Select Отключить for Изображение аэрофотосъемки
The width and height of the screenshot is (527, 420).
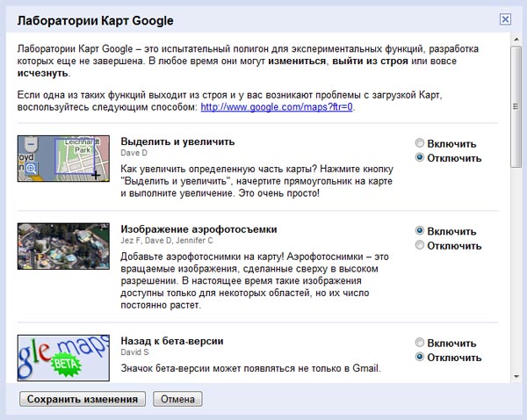[420, 245]
